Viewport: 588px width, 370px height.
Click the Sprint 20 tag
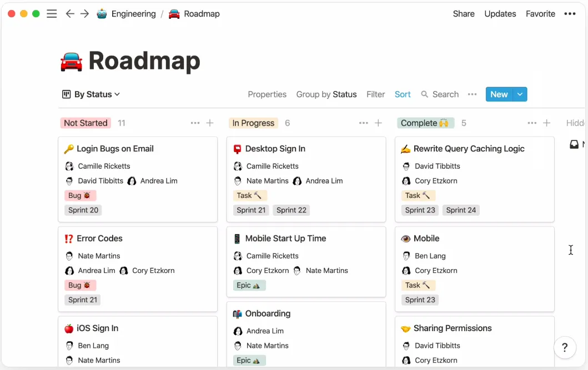pos(83,210)
